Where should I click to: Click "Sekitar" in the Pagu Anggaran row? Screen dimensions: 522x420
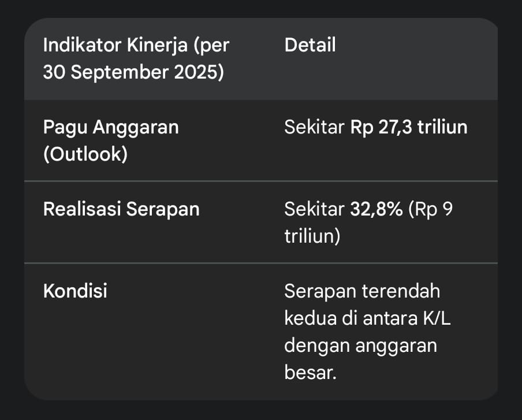click(x=314, y=127)
